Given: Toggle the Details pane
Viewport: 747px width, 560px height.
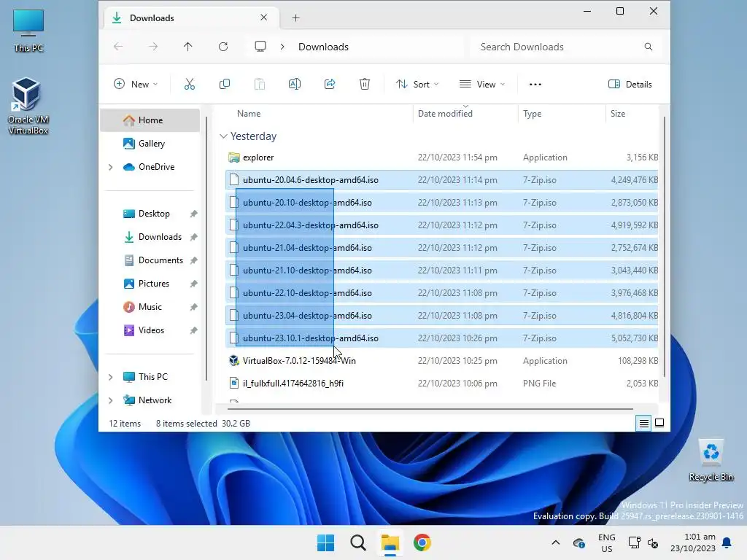Looking at the screenshot, I should (x=630, y=85).
